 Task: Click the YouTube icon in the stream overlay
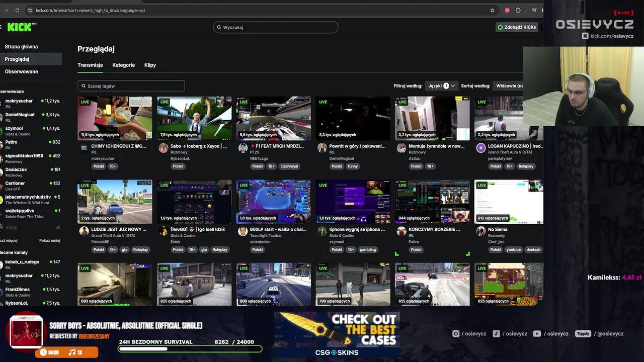[537, 333]
